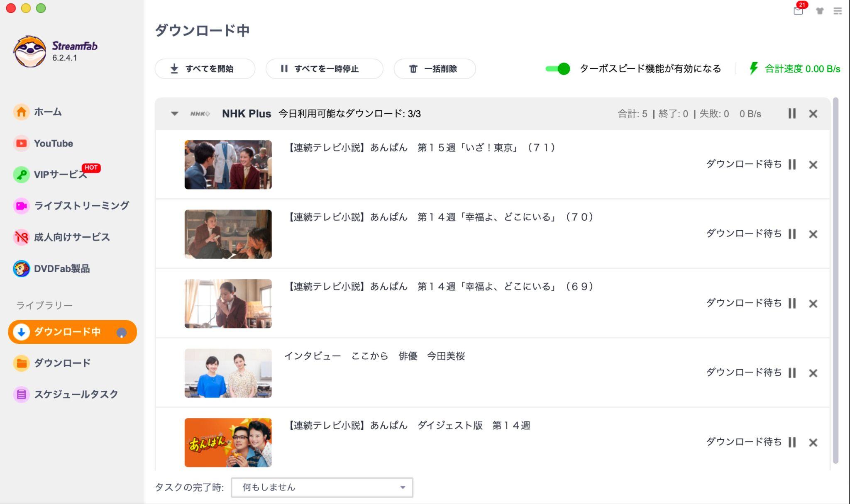Open the ダウンロード folder library
The height and width of the screenshot is (504, 850).
(52, 363)
